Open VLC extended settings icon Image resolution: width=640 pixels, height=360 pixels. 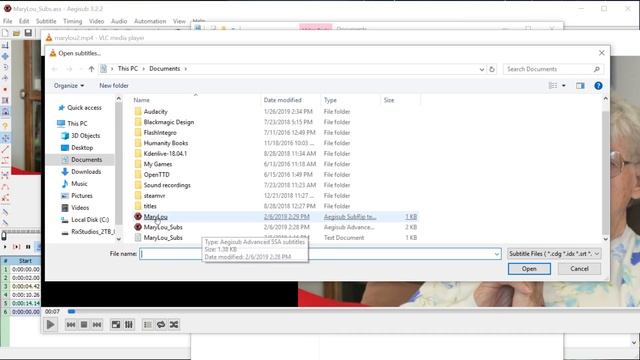coord(129,324)
